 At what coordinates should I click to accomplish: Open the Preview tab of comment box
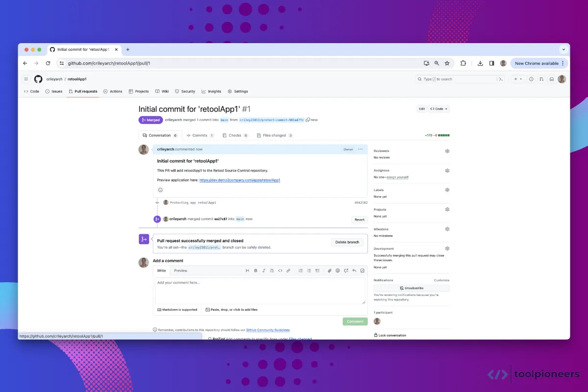pyautogui.click(x=180, y=270)
